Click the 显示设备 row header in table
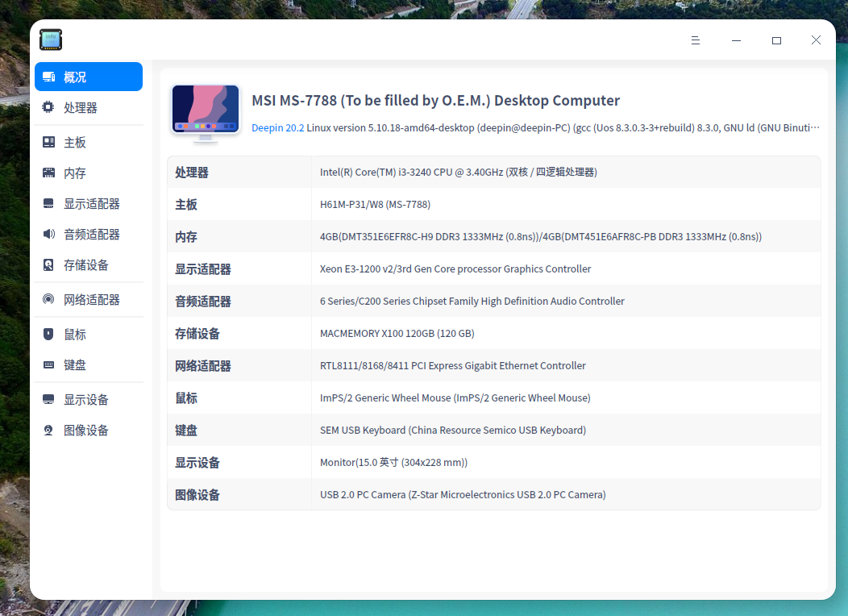Viewport: 848px width, 616px height. (x=197, y=463)
